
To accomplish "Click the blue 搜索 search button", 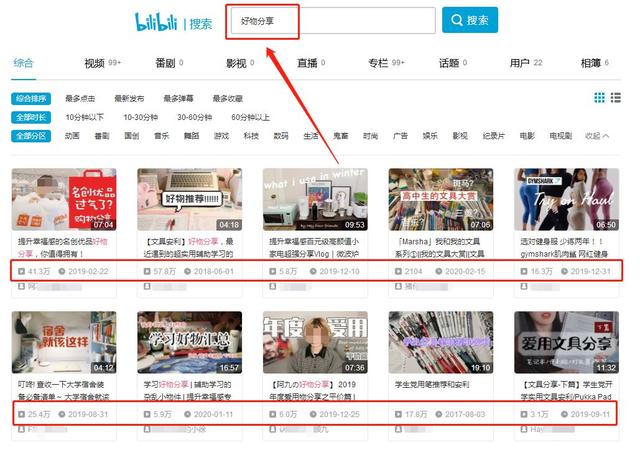I will [470, 20].
